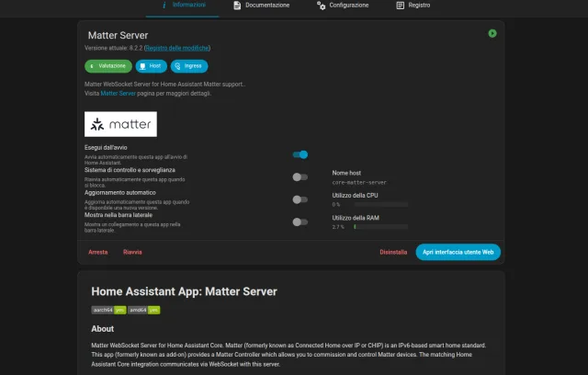
Task: Click the Configurazione gears icon
Action: [x=321, y=6]
